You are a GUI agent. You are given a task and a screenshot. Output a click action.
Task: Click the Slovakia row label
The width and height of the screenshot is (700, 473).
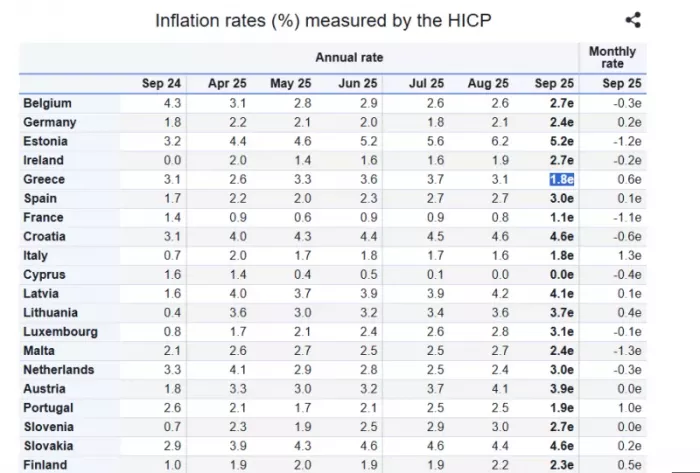49,446
